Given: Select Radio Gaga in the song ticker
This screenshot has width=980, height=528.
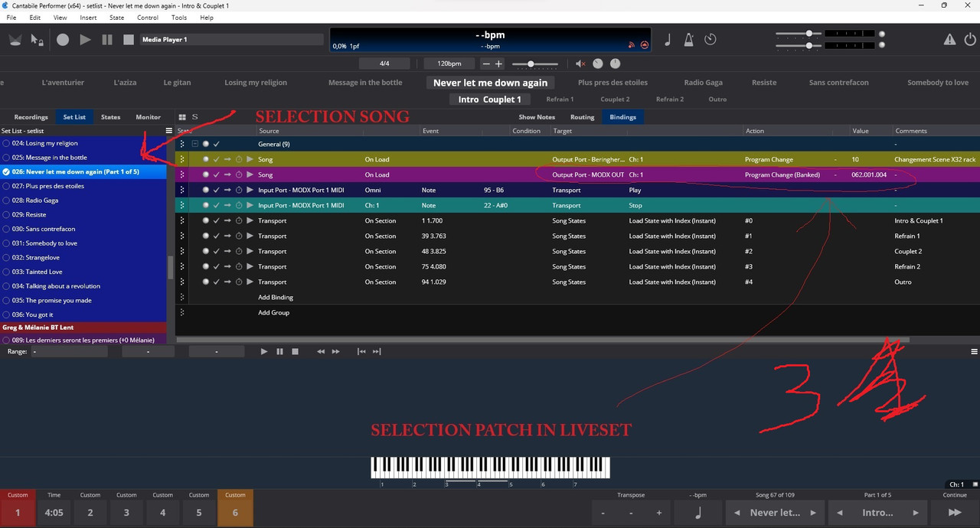Looking at the screenshot, I should 703,83.
